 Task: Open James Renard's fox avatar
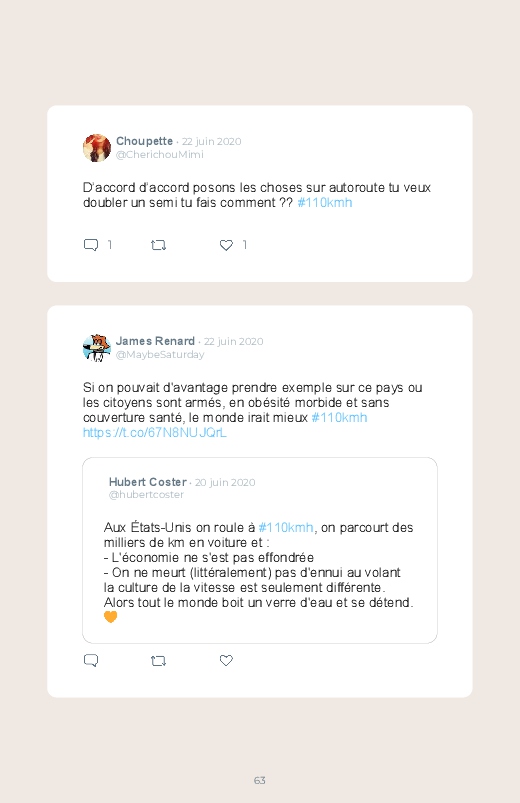(97, 348)
